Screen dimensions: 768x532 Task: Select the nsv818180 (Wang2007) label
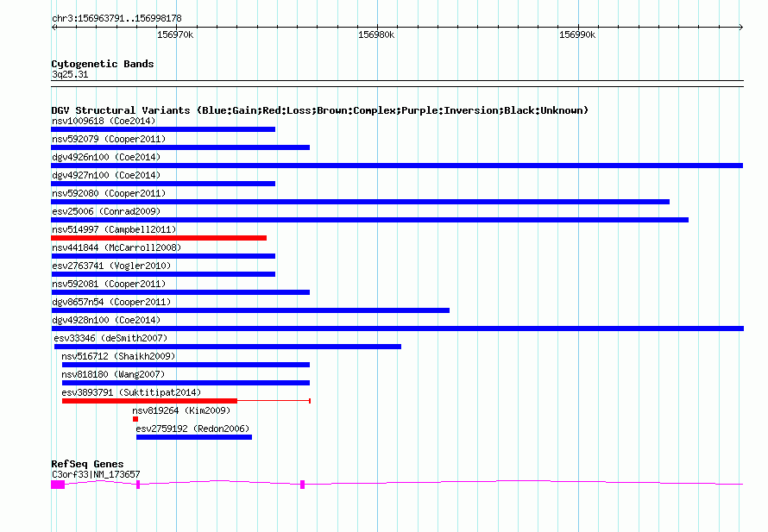(113, 374)
